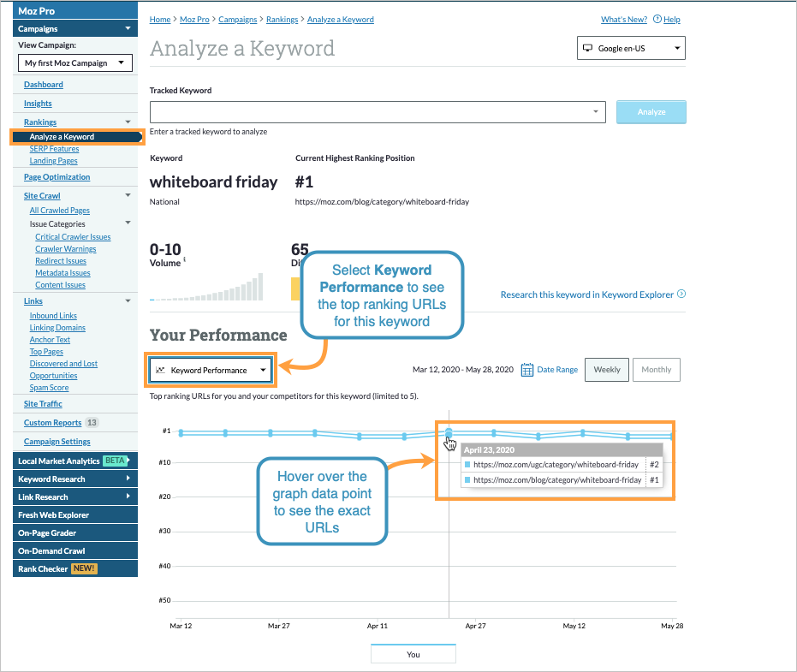This screenshot has width=797, height=672.
Task: Open Page Optimization link
Action: click(x=57, y=177)
